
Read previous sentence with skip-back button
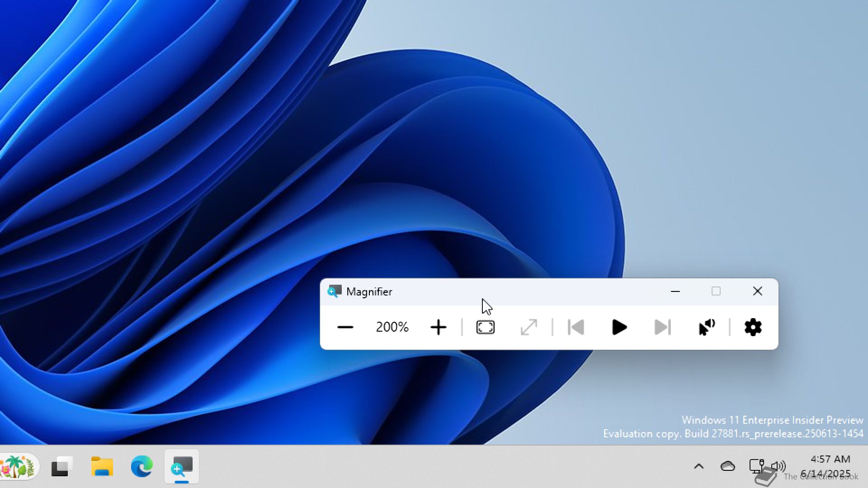[x=576, y=327]
